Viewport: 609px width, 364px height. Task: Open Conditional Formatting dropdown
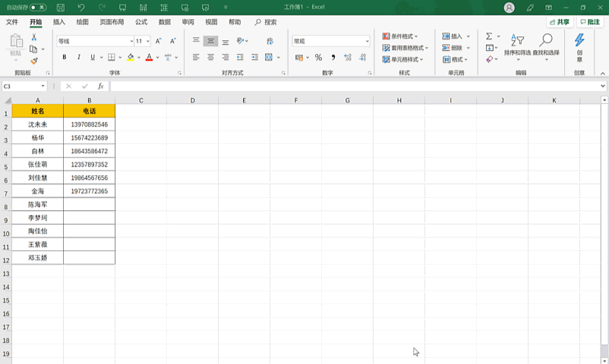(400, 36)
